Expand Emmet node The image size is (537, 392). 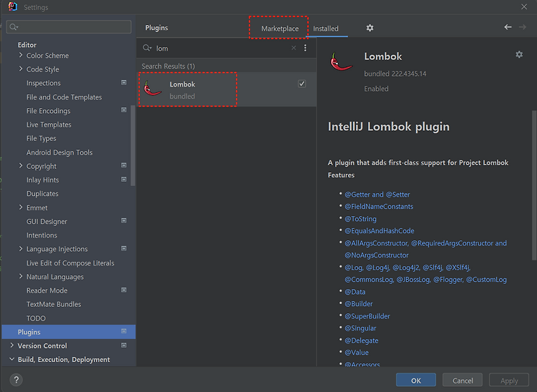(21, 207)
